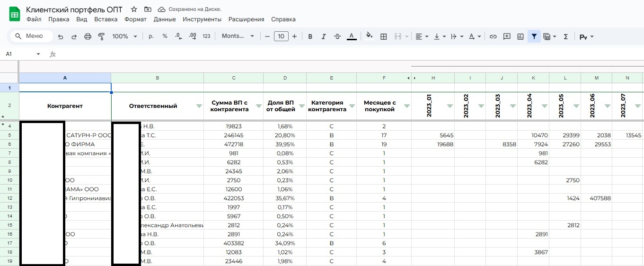Image resolution: width=644 pixels, height=266 pixels.
Task: Open the Данные menu
Action: click(x=165, y=19)
